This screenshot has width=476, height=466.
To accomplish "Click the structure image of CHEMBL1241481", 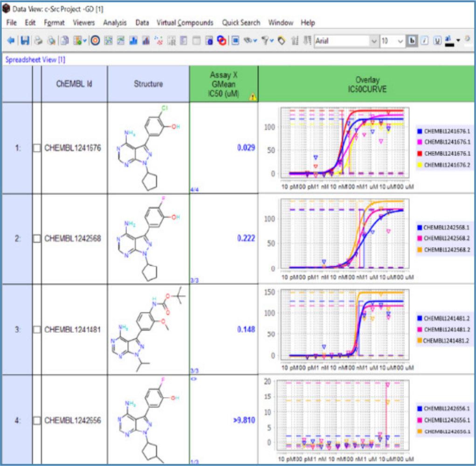I will tap(148, 329).
